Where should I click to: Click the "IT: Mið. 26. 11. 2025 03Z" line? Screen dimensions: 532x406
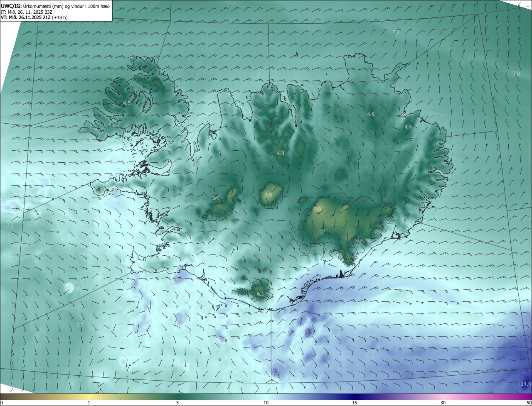click(27, 12)
